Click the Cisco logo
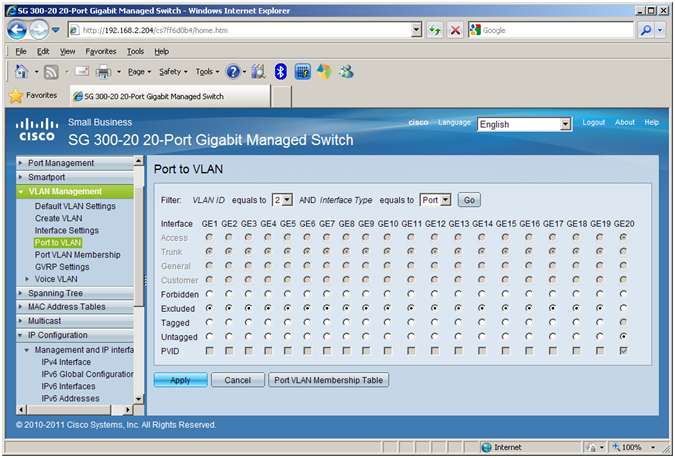 (37, 130)
